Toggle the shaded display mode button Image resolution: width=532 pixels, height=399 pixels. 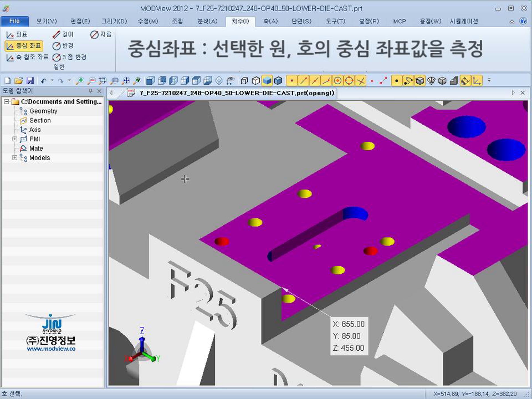[267, 80]
